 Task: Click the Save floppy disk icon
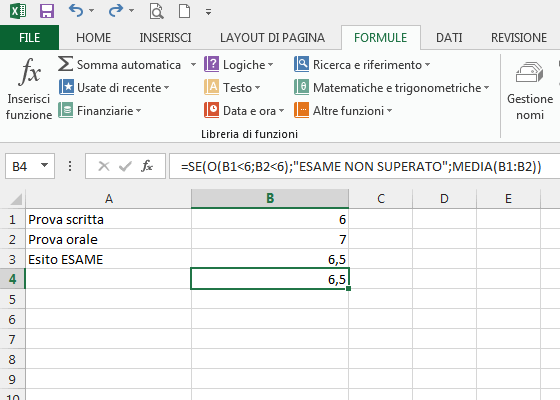click(x=47, y=11)
